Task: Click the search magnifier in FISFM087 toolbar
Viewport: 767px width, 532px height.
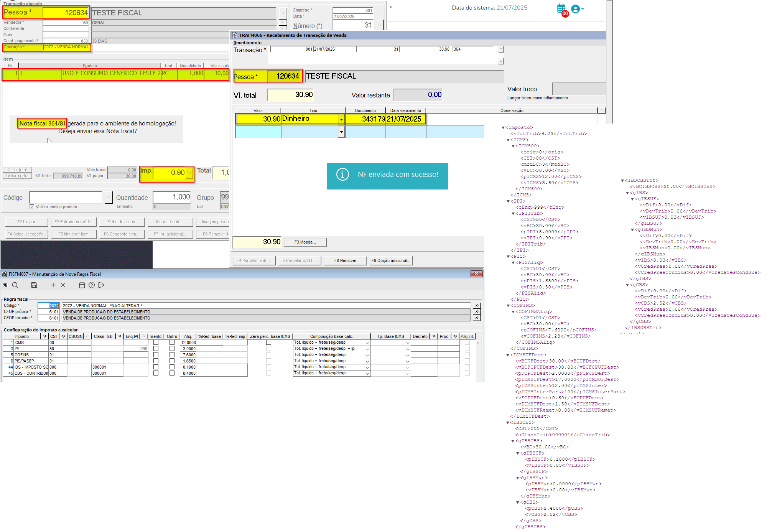Action: (x=15, y=285)
